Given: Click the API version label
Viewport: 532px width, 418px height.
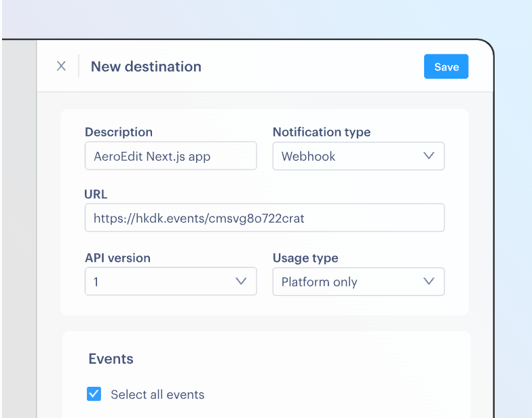Looking at the screenshot, I should [118, 258].
